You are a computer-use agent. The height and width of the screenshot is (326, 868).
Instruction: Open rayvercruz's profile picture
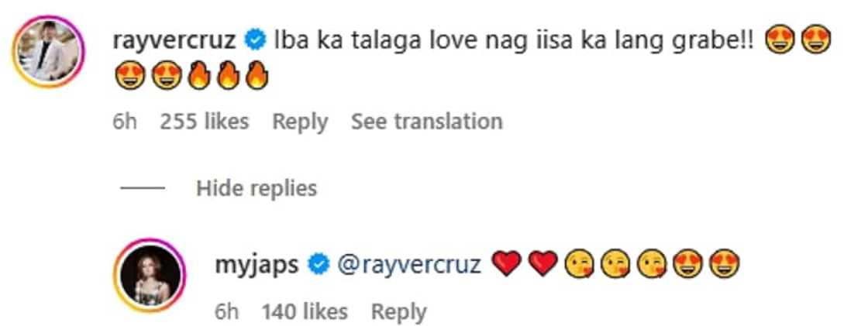pyautogui.click(x=48, y=52)
